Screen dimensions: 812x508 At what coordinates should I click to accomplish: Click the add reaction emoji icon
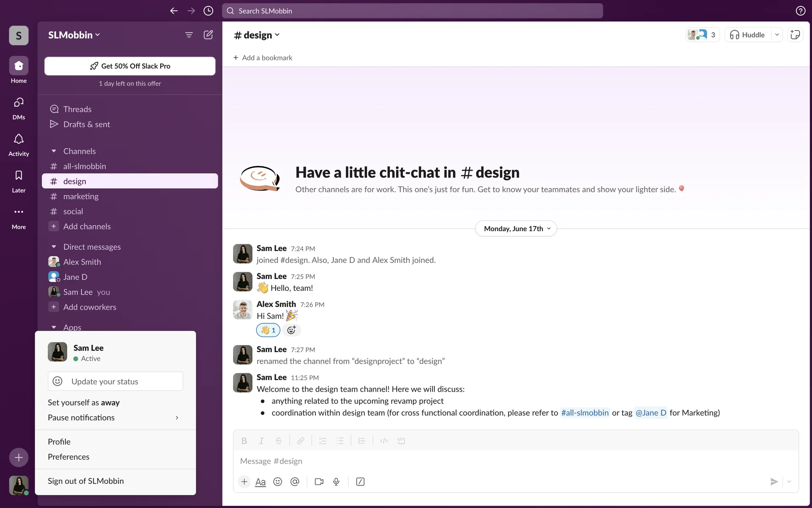pyautogui.click(x=291, y=330)
